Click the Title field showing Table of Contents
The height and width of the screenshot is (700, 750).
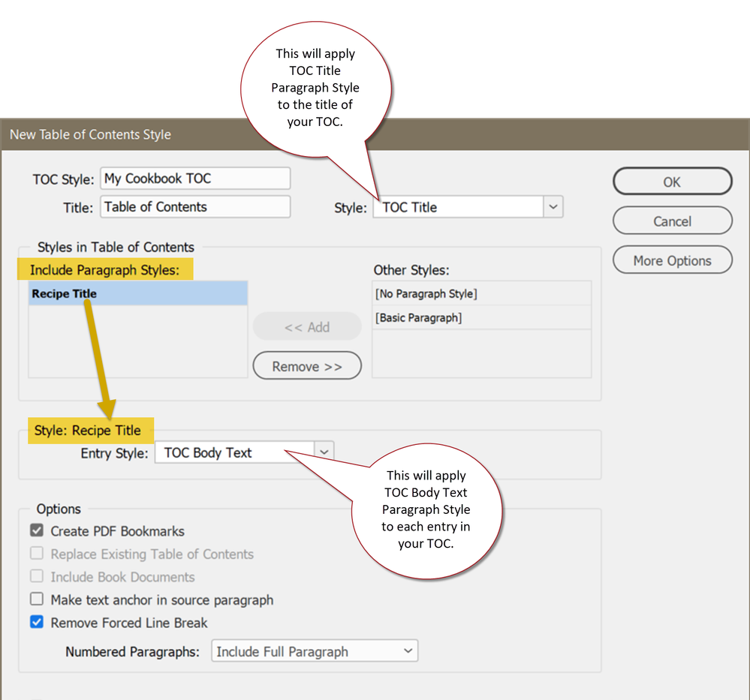coord(195,206)
